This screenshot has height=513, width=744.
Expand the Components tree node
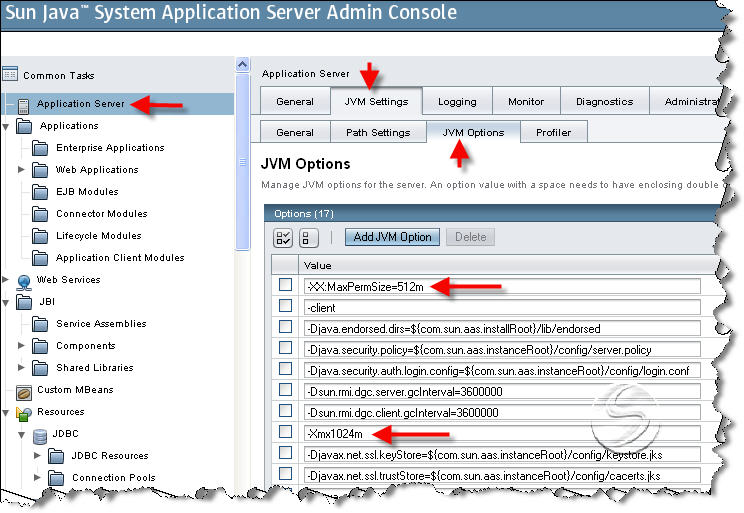(x=21, y=345)
